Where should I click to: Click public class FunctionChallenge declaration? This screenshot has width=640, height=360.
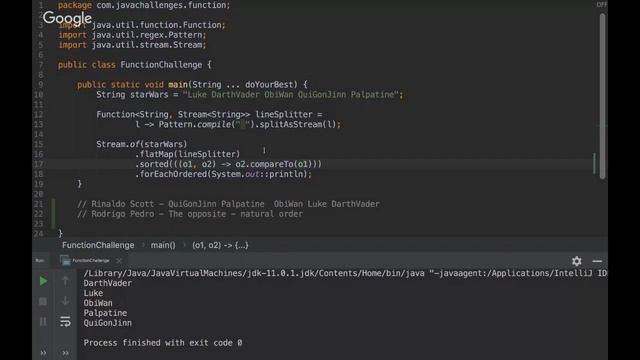tap(135, 65)
